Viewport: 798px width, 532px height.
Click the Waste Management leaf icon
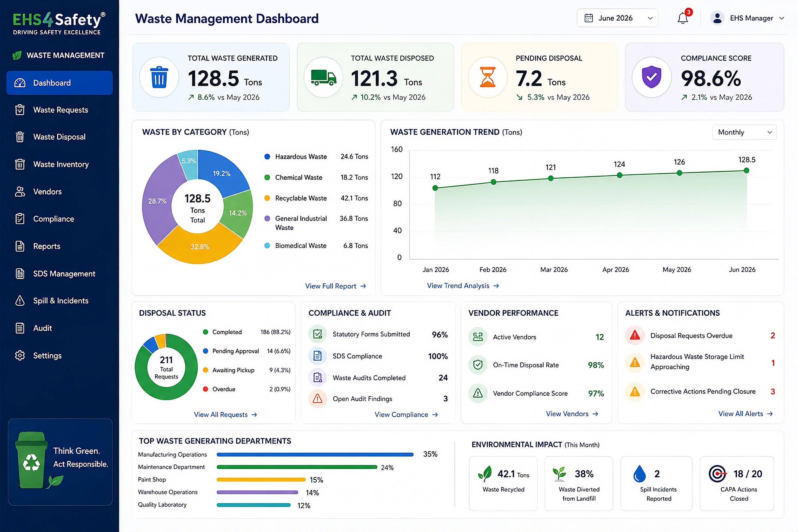click(x=17, y=55)
